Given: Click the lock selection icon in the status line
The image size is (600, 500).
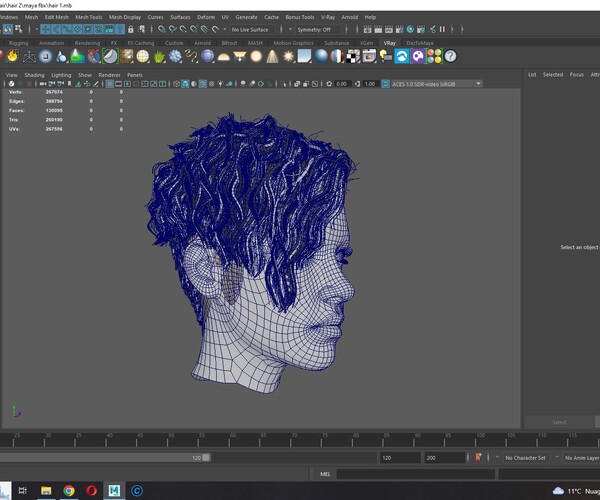Looking at the screenshot, I should point(130,29).
